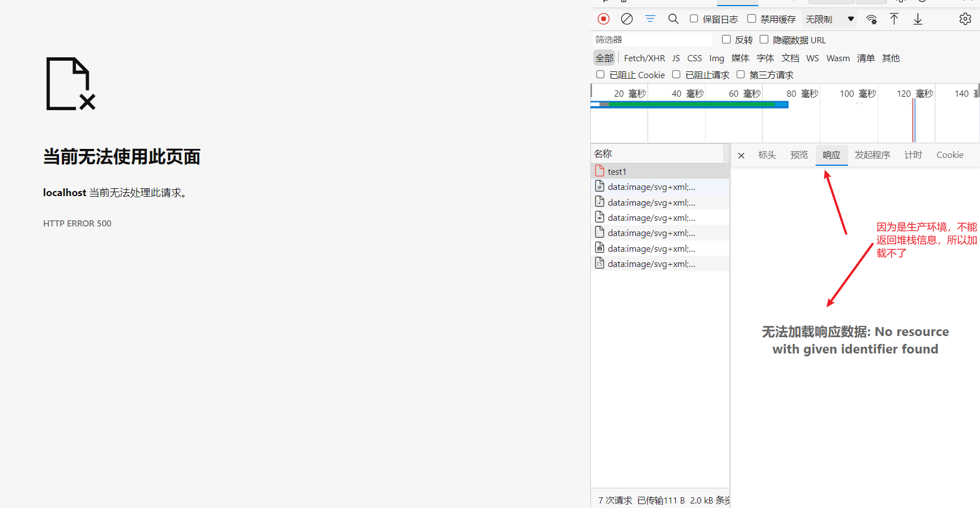
Task: Select the 全部 filter type
Action: click(x=604, y=58)
